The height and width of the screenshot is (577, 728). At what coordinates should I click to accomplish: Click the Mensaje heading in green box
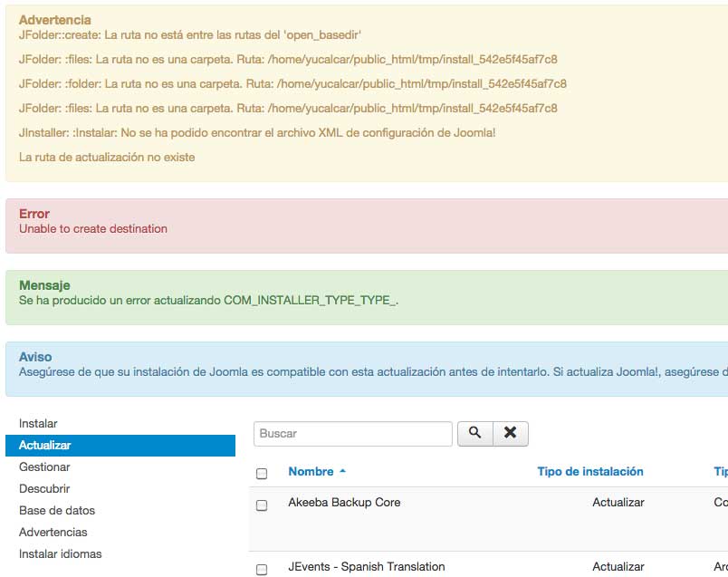pyautogui.click(x=44, y=285)
